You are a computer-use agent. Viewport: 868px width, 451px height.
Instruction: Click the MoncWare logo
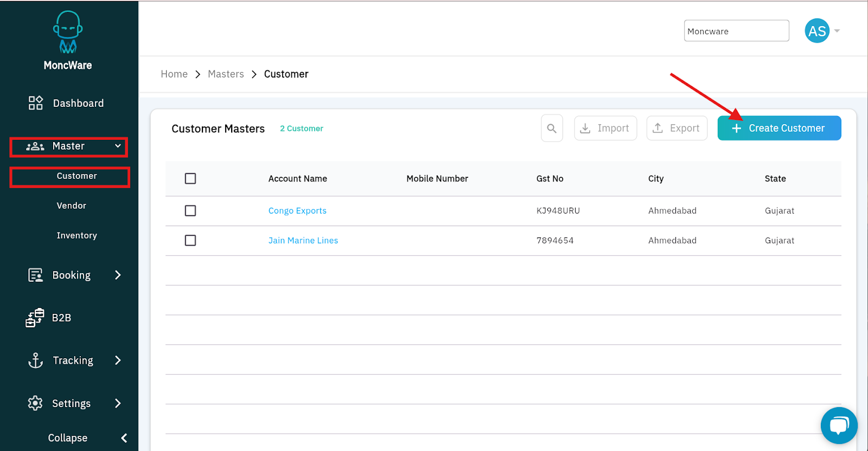coord(68,41)
